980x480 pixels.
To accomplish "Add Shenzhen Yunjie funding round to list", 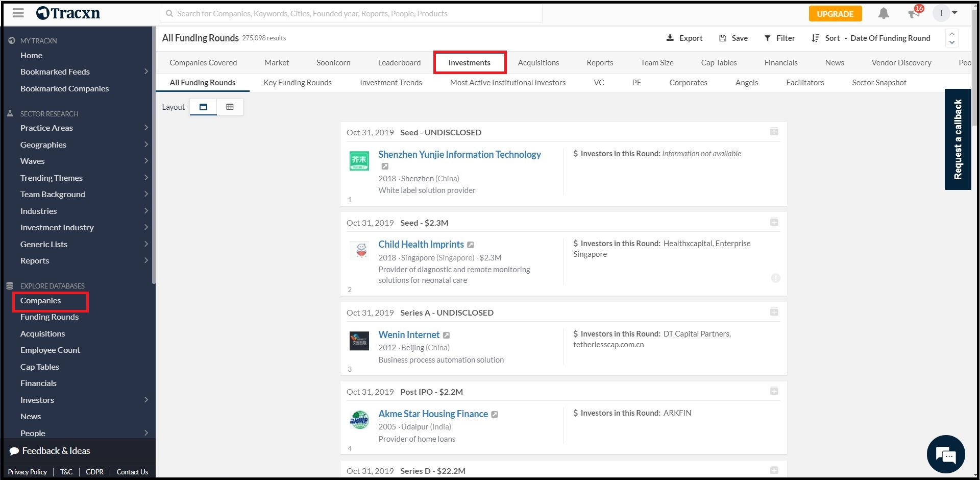I will tap(774, 132).
